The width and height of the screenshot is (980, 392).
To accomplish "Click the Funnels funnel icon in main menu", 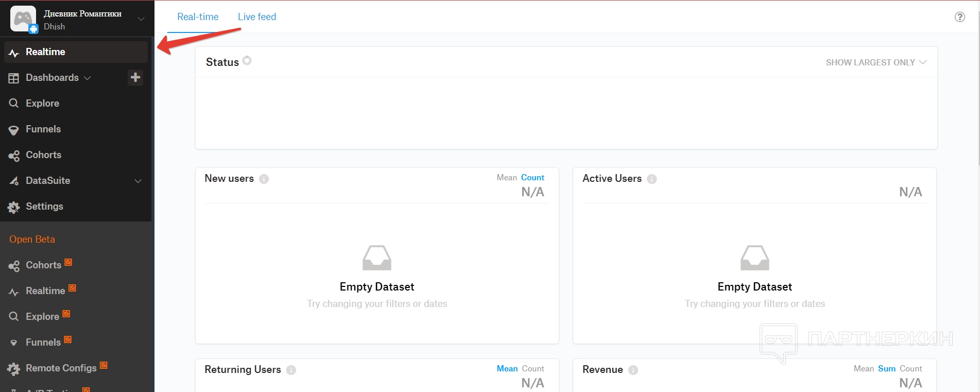I will (14, 130).
